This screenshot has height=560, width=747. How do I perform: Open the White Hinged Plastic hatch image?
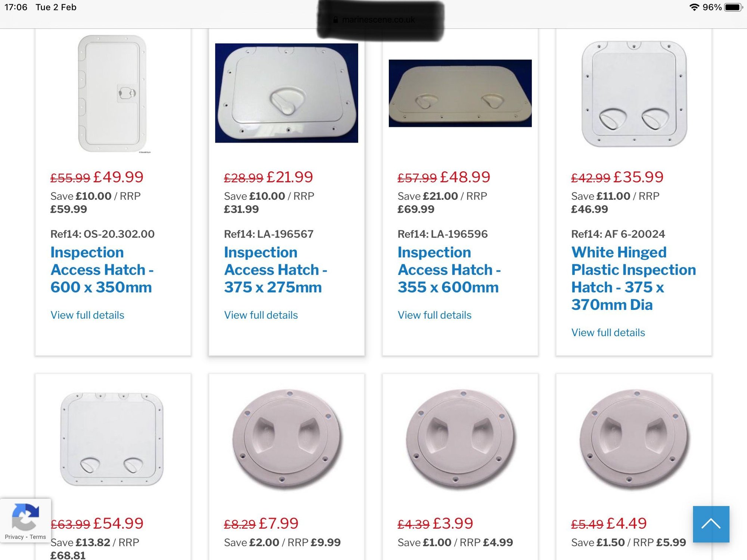[634, 94]
